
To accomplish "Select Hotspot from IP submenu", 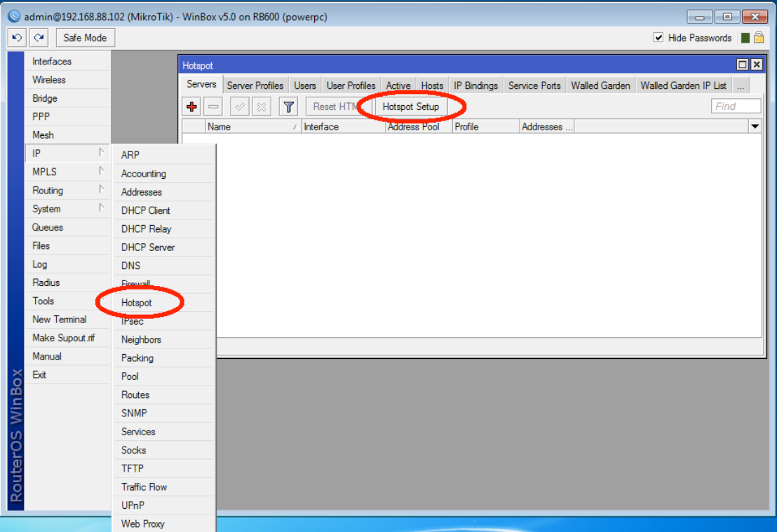I will coord(165,303).
